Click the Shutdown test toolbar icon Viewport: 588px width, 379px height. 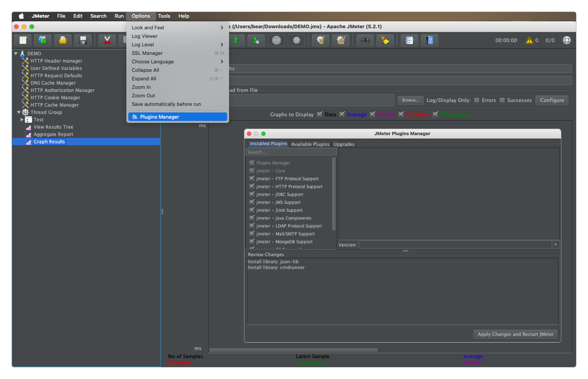[x=297, y=40]
